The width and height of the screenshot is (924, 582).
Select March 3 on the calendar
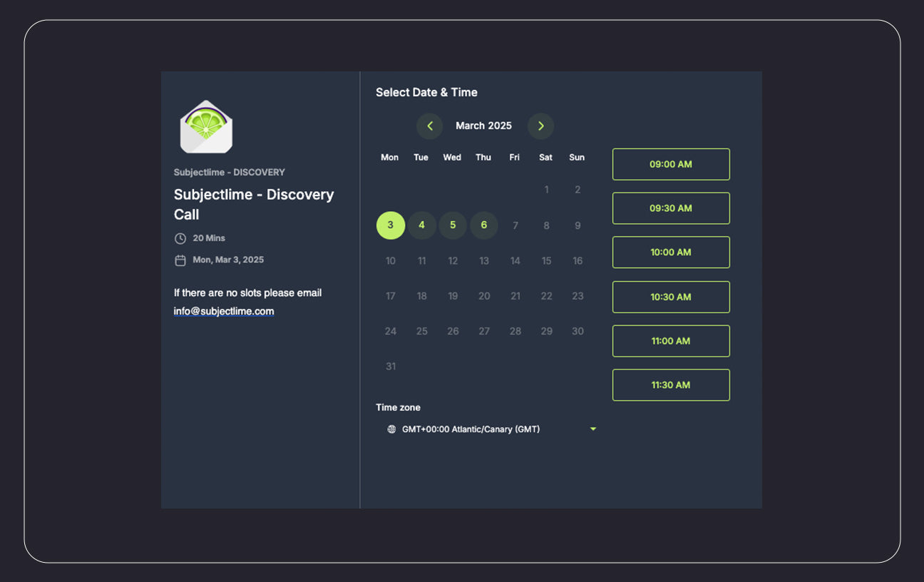tap(390, 225)
